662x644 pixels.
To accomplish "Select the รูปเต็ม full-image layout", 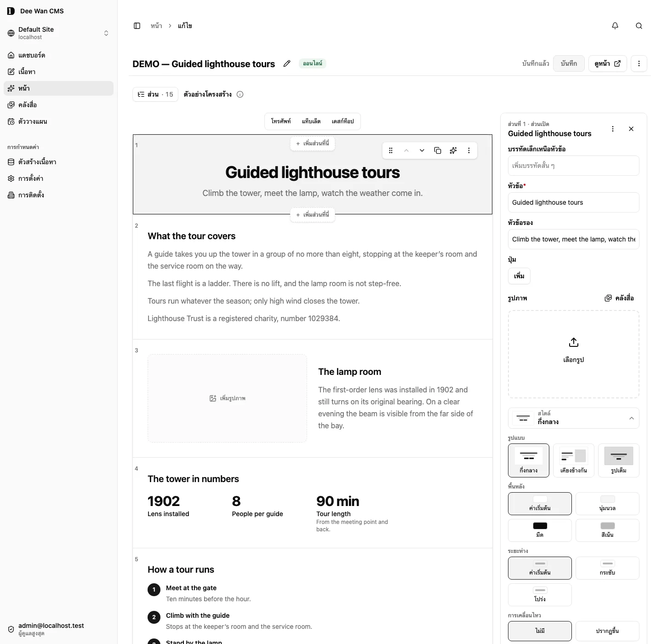I will (x=619, y=460).
